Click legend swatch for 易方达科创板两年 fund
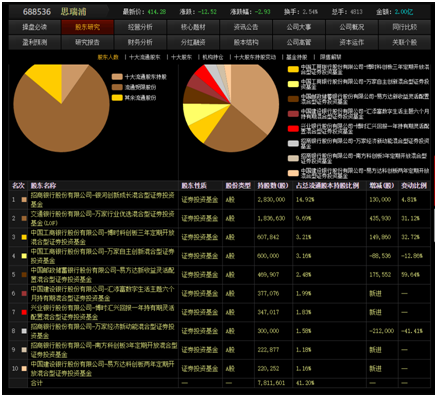The image size is (437, 397). pyautogui.click(x=293, y=173)
